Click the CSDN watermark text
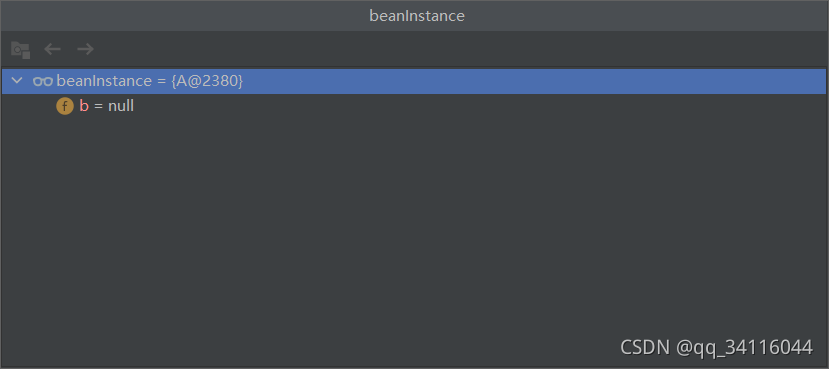 [645, 347]
